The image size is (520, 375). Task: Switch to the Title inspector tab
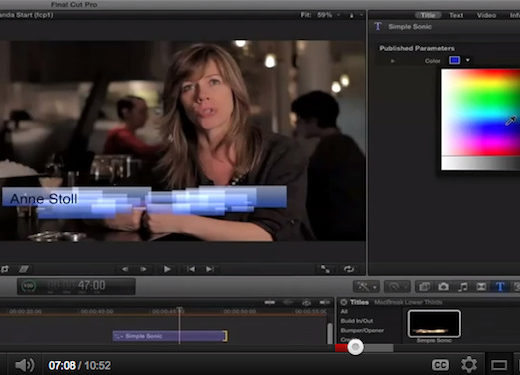pos(428,15)
